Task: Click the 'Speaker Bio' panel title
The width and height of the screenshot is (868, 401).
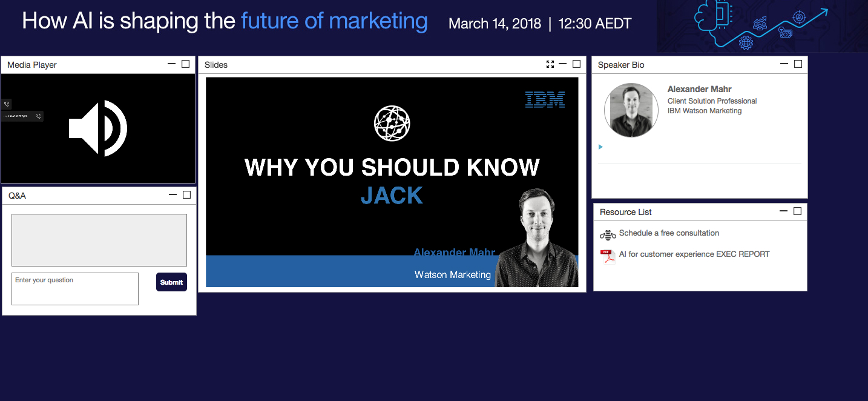Action: click(621, 65)
